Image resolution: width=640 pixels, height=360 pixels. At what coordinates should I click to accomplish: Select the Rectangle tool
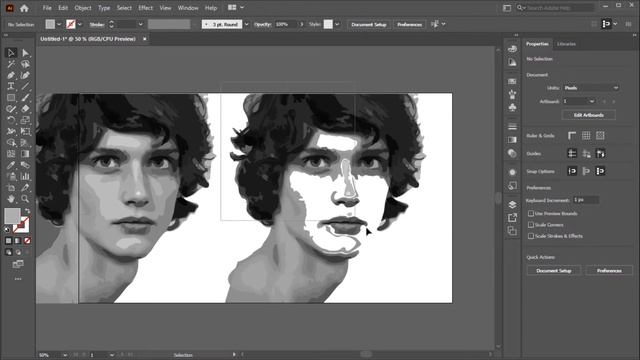click(x=11, y=98)
